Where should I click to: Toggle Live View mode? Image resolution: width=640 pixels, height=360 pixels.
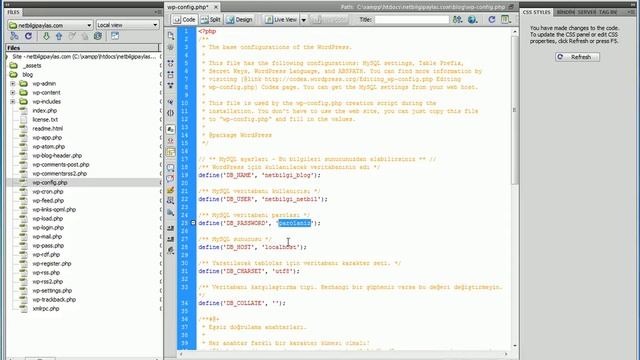(x=281, y=20)
